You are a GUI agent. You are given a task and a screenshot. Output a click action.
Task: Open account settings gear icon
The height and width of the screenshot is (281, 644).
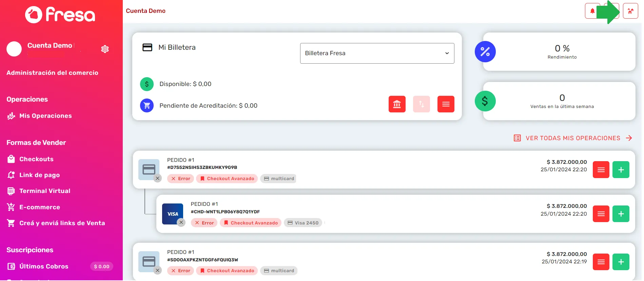(x=105, y=49)
